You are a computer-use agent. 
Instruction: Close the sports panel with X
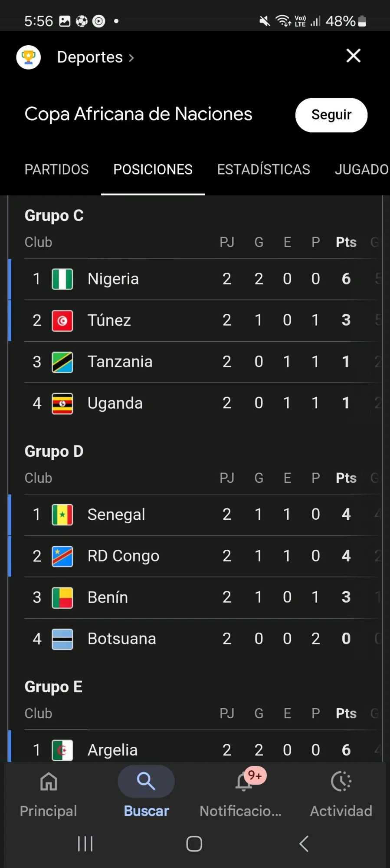[353, 56]
